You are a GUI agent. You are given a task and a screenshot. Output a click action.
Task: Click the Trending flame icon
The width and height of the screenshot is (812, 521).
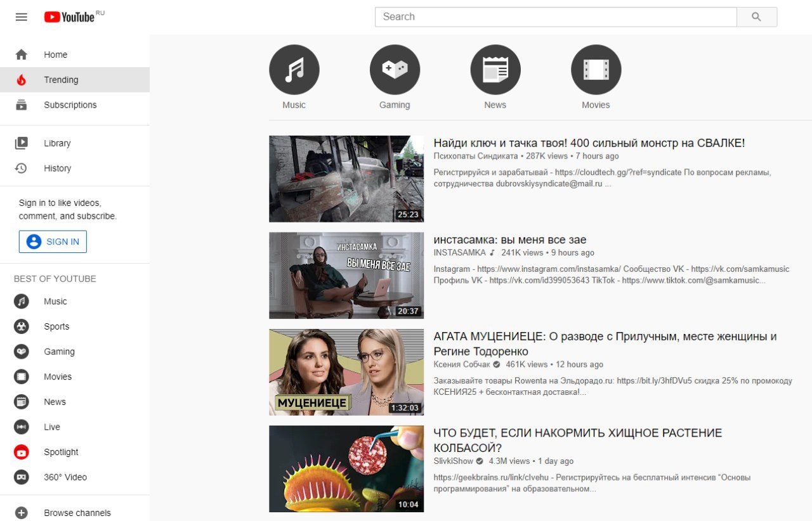[x=22, y=80]
